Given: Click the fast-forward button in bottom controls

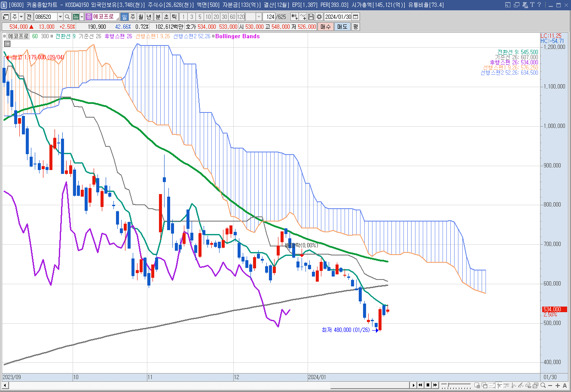Looking at the screenshot, I should tap(435, 385).
